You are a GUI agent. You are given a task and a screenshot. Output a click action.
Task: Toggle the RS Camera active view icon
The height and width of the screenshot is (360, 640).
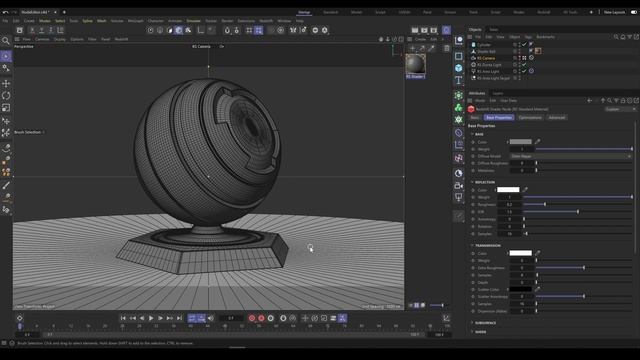(524, 58)
